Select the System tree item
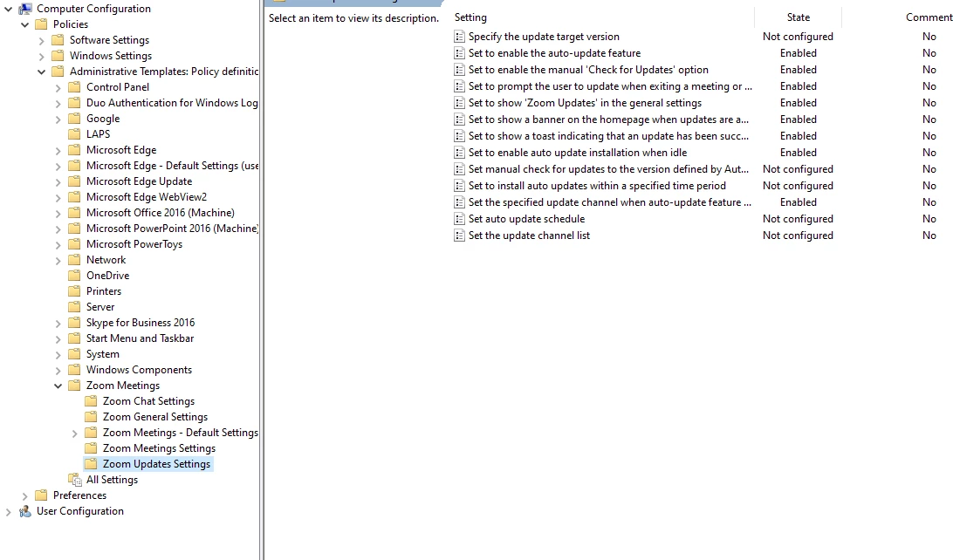 pos(103,354)
